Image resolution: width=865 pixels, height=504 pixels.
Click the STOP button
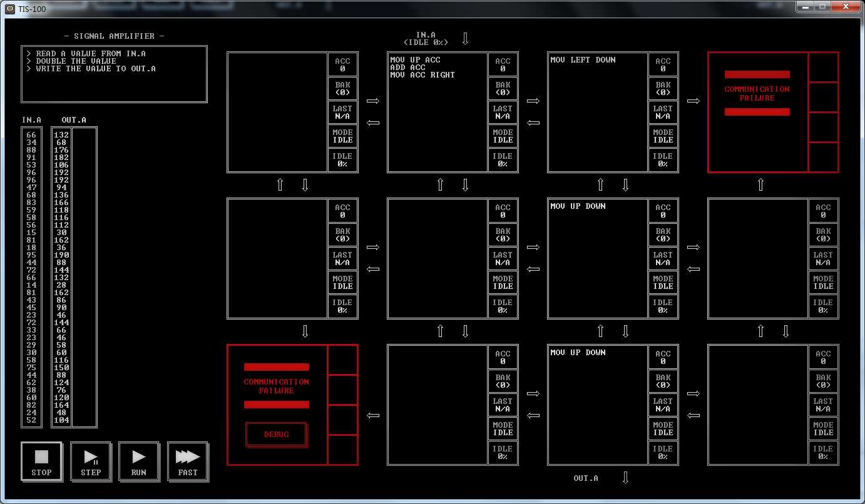(41, 461)
